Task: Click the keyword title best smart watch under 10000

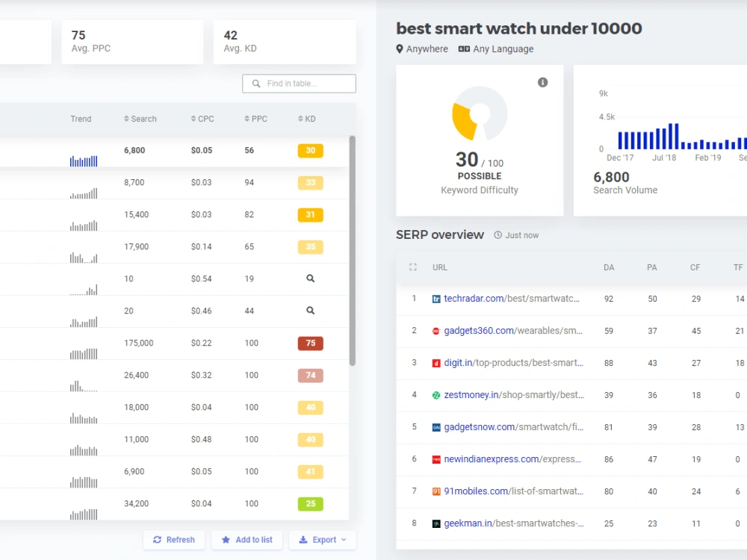Action: click(519, 28)
